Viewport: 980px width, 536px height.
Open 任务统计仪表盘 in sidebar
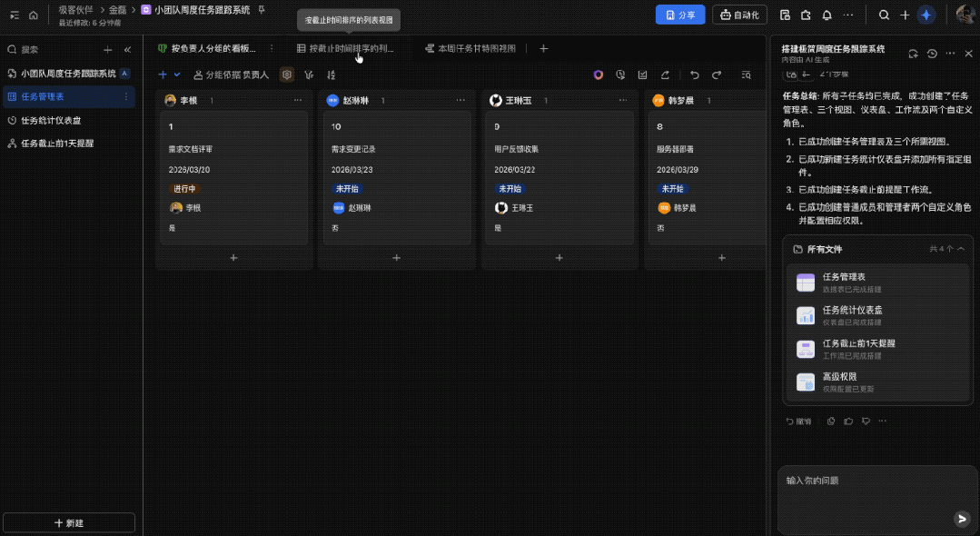pyautogui.click(x=51, y=120)
